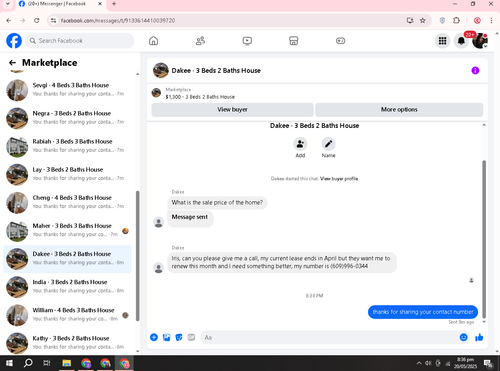This screenshot has width=500, height=371.
Task: Choose a GIF icon in composer
Action: pos(191,337)
